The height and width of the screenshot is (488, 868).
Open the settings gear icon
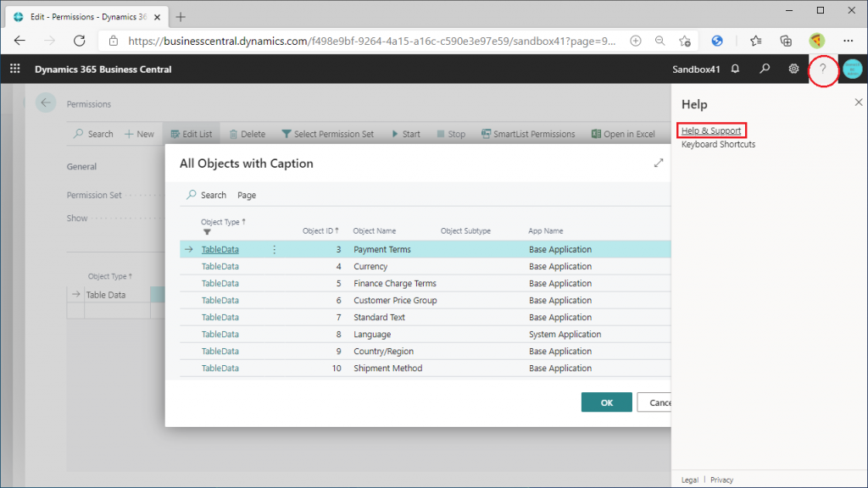pyautogui.click(x=793, y=69)
